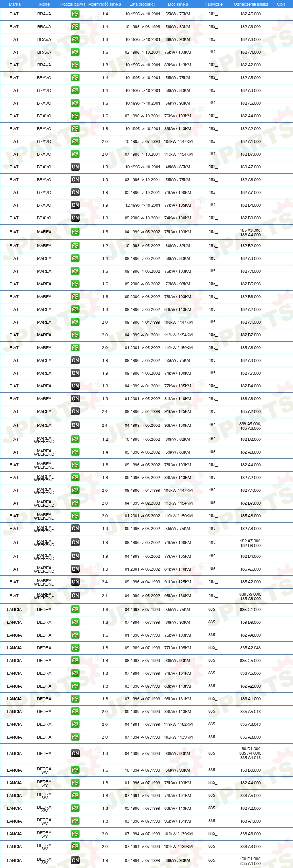Click diesel ON icon in BRAVO 182 B4.000 row
Screen dimensions: 293x868
click(75, 205)
